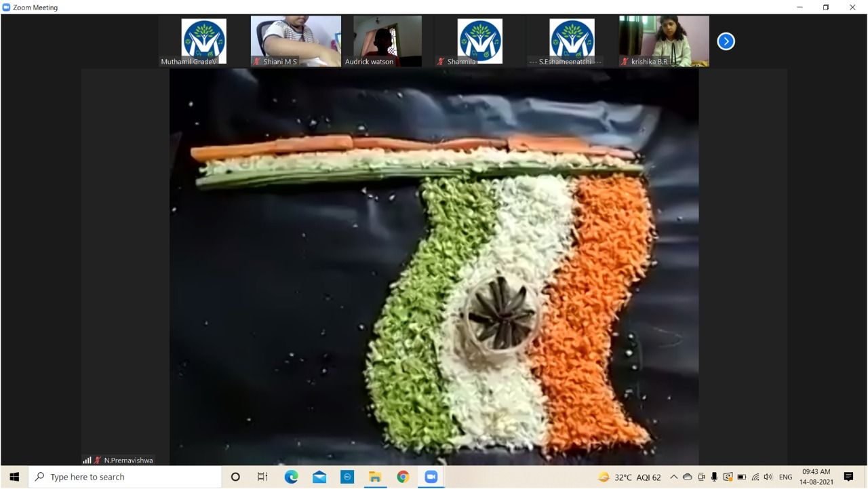Viewport: 868px width, 489px height.
Task: Open File Explorer from the taskbar
Action: [375, 477]
